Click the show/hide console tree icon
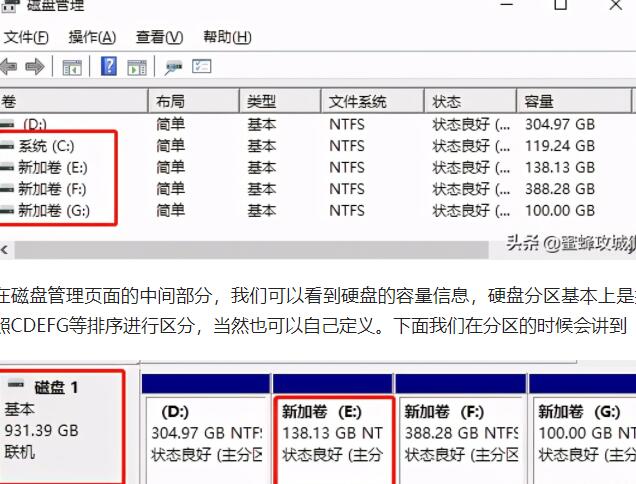This screenshot has width=636, height=484. [72, 67]
